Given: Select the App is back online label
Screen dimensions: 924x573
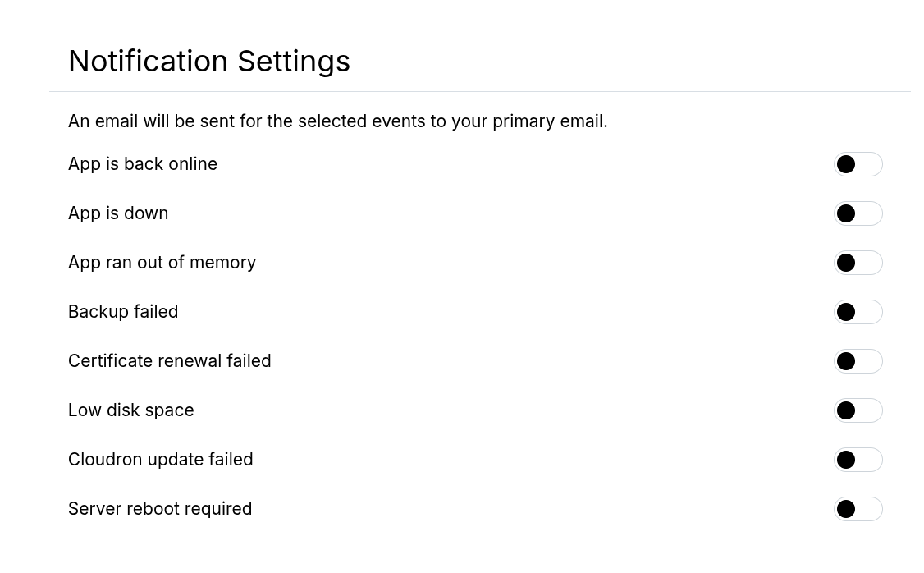Looking at the screenshot, I should pos(142,163).
